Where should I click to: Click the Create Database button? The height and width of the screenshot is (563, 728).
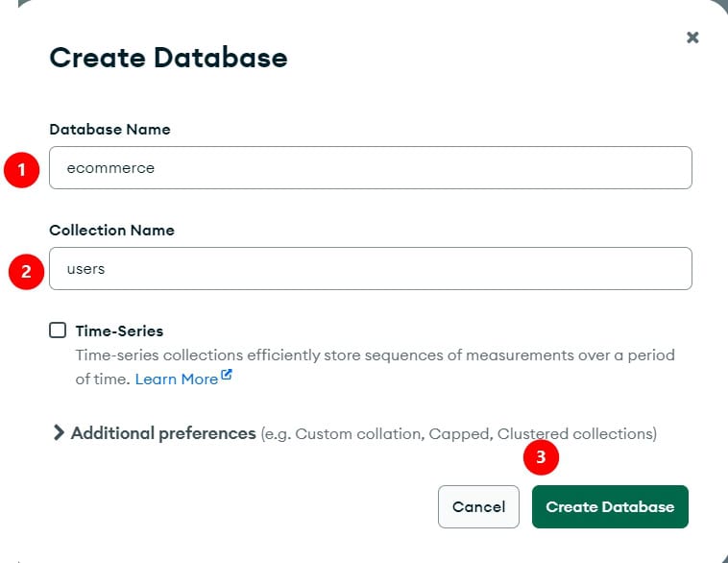pyautogui.click(x=610, y=506)
